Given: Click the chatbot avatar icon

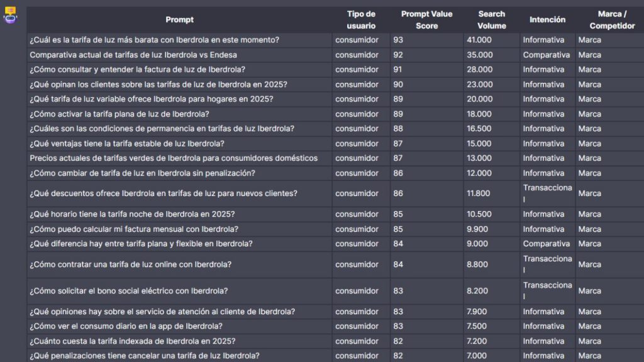Looking at the screenshot, I should (x=10, y=15).
